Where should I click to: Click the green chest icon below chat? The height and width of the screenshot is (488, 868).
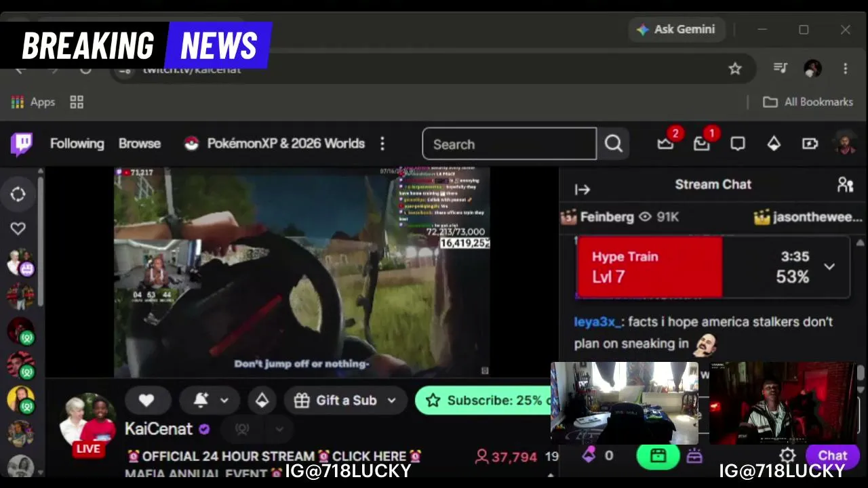(x=658, y=455)
